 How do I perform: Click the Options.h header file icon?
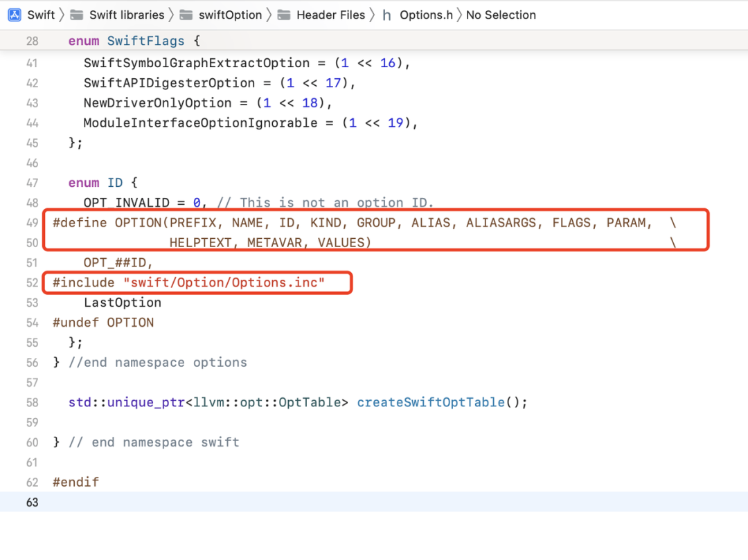387,15
